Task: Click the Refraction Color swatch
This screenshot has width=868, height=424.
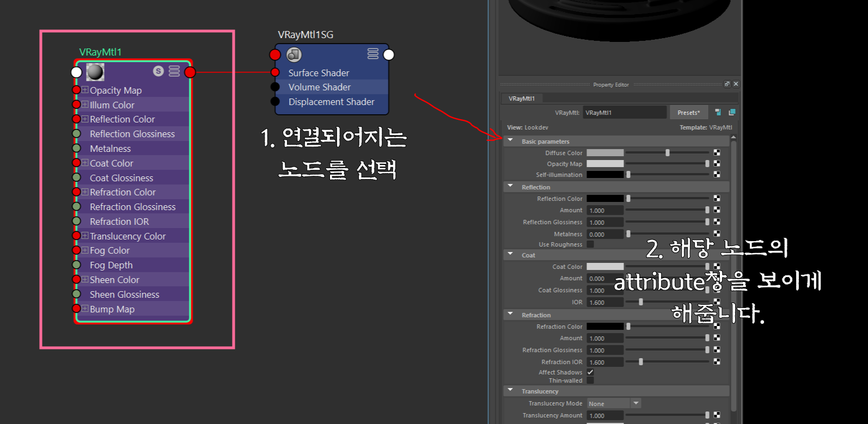Action: [x=605, y=326]
